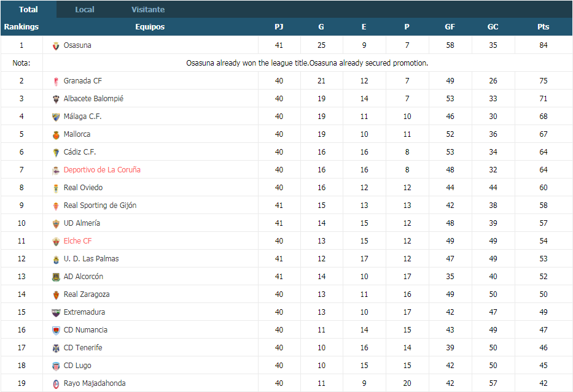Click the Mallorca team crest icon

(x=56, y=135)
